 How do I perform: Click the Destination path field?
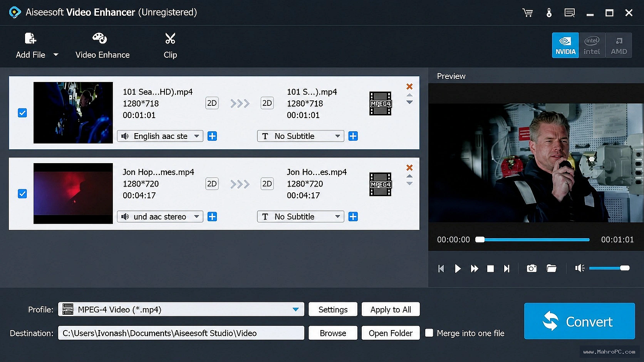coord(181,333)
